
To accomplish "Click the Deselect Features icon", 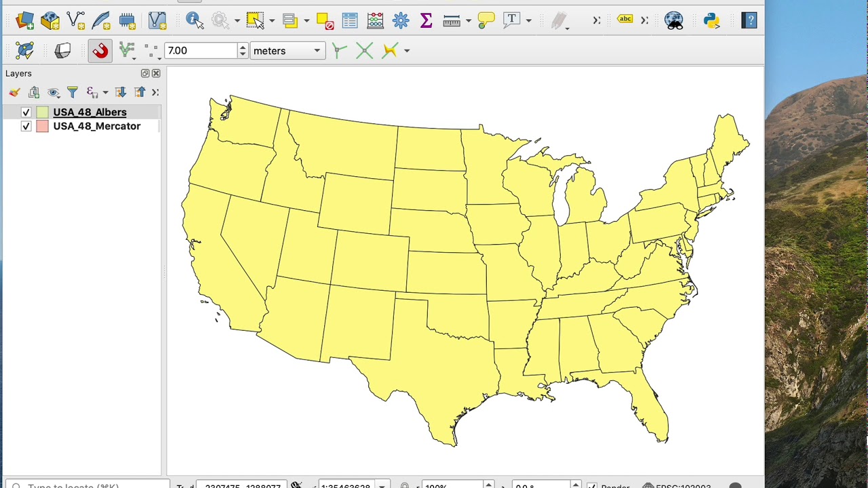I will tap(325, 21).
